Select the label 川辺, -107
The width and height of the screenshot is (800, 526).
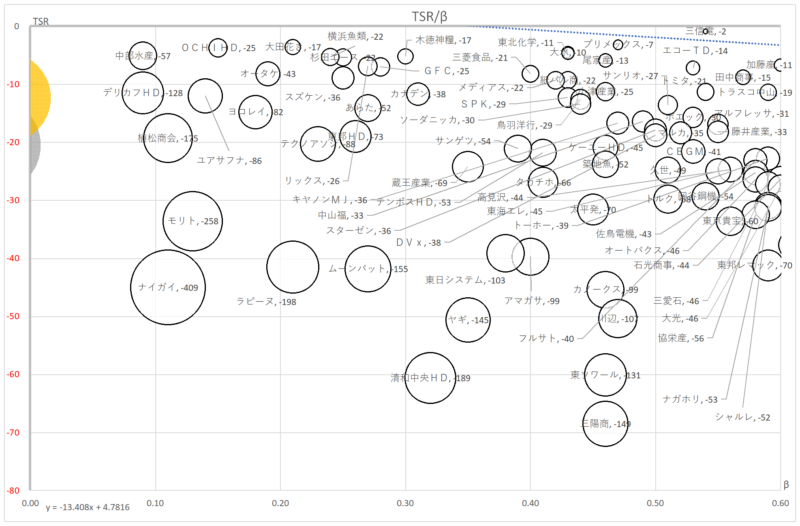(x=618, y=319)
